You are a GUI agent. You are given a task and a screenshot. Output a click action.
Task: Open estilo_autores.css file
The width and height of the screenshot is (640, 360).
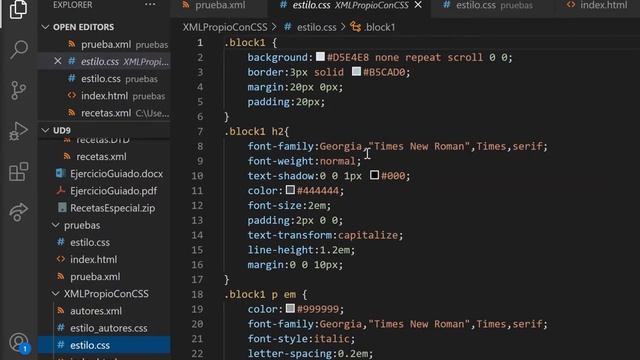[x=104, y=328]
